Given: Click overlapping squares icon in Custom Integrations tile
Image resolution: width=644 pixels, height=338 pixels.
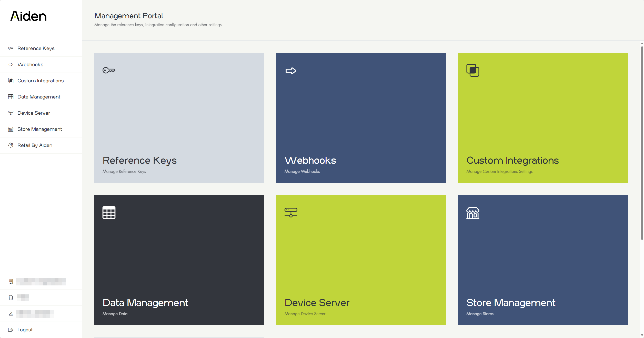Looking at the screenshot, I should [473, 70].
